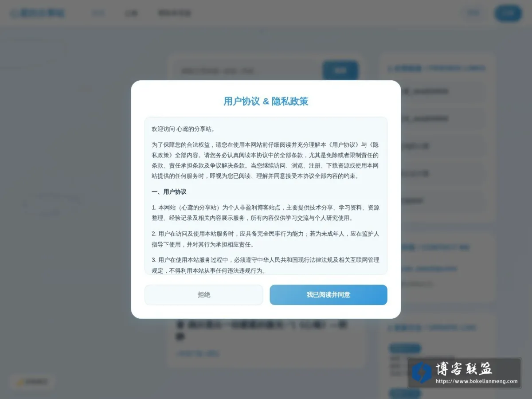Click the 拒绝 button
This screenshot has width=532, height=399.
pyautogui.click(x=204, y=295)
